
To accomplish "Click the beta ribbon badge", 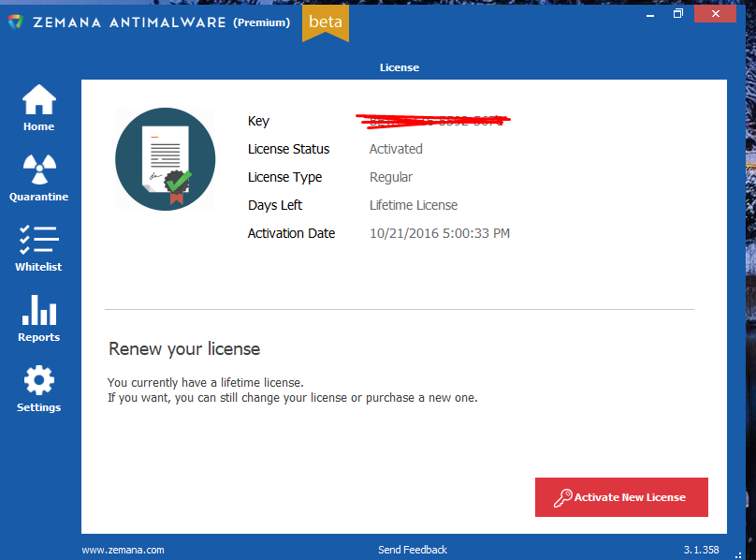I will (x=326, y=22).
